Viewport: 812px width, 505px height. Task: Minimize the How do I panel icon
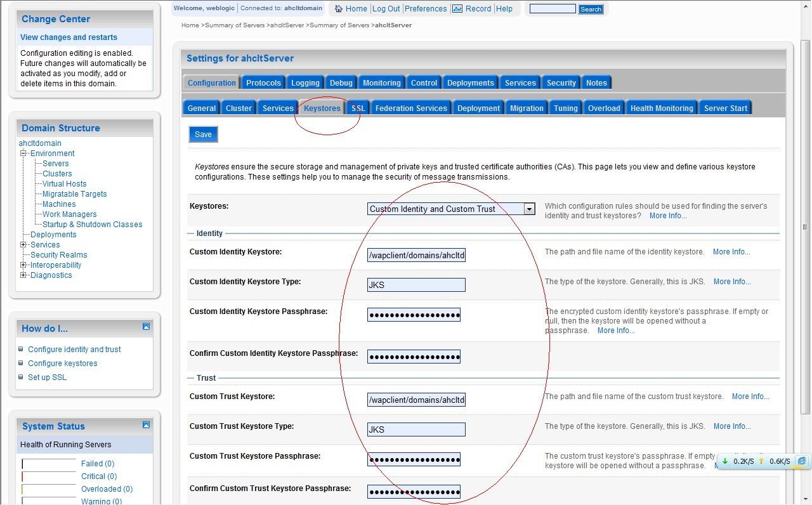pyautogui.click(x=146, y=327)
